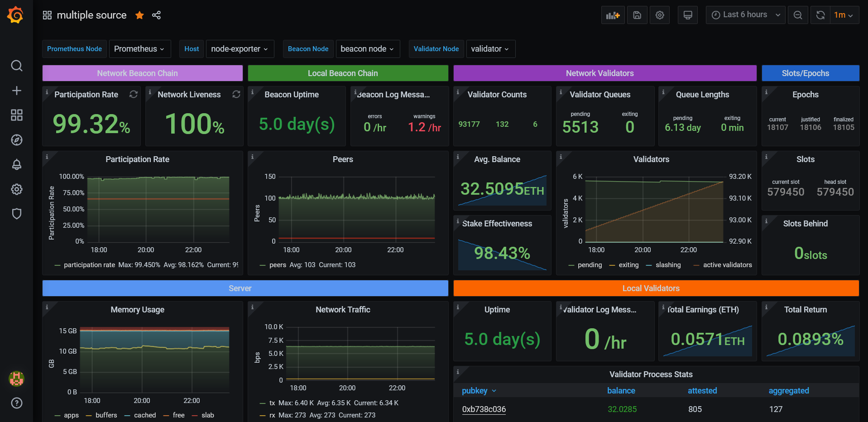Open the Network Traffic panel title menu
Screen dimensions: 868x422
click(343, 310)
